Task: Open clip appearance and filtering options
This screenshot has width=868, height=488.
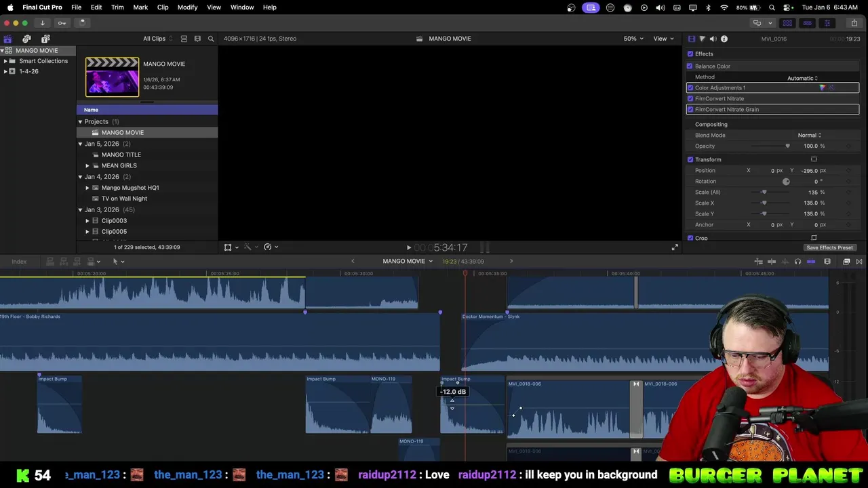Action: [x=197, y=39]
